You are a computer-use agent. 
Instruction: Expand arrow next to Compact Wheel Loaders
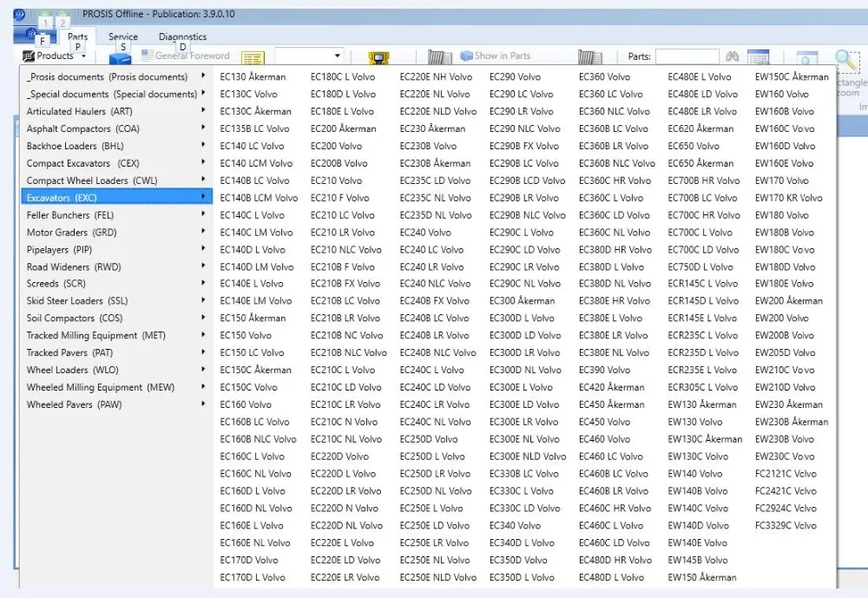[203, 180]
